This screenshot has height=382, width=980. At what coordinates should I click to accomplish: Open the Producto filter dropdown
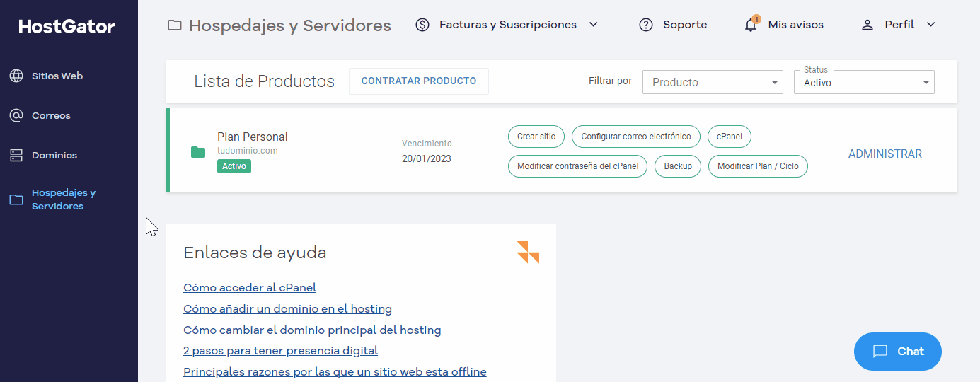713,82
